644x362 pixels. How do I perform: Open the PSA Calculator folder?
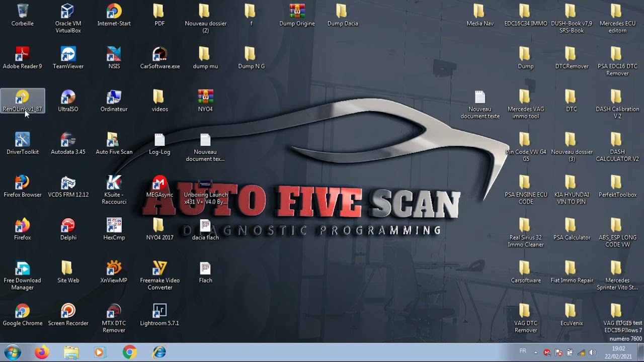[572, 229]
